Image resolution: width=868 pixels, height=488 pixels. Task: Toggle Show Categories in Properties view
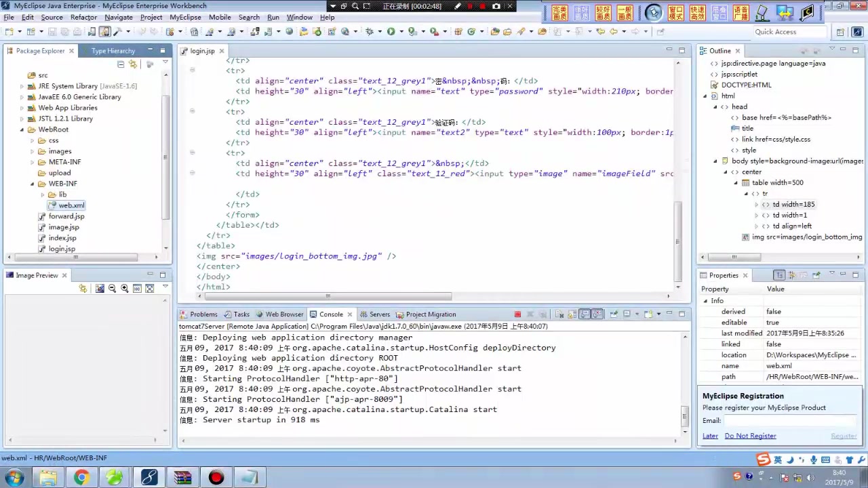coord(780,275)
